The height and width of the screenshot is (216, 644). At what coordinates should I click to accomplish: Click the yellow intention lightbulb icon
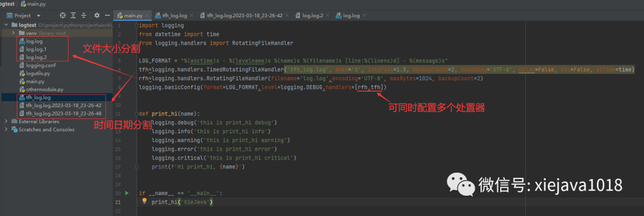coord(144,201)
